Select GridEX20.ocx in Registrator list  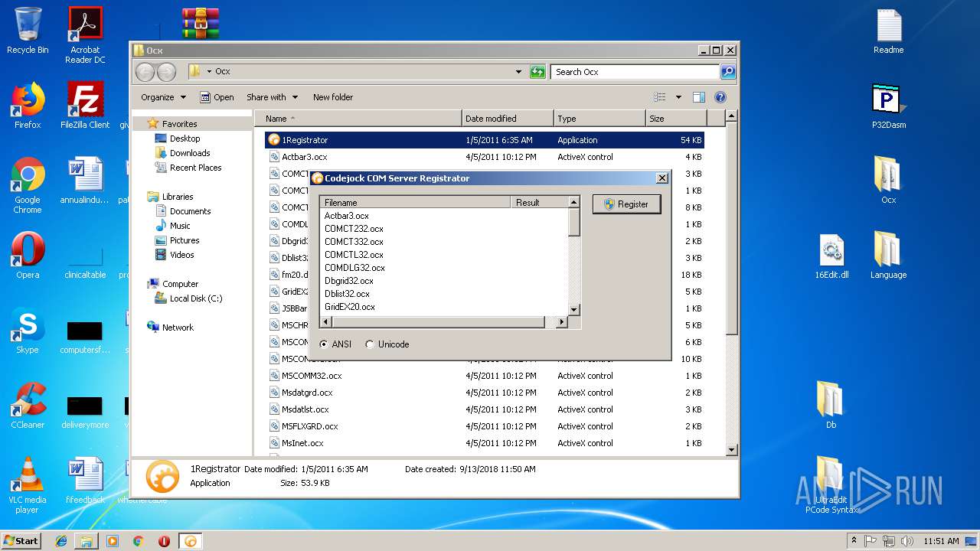(350, 307)
